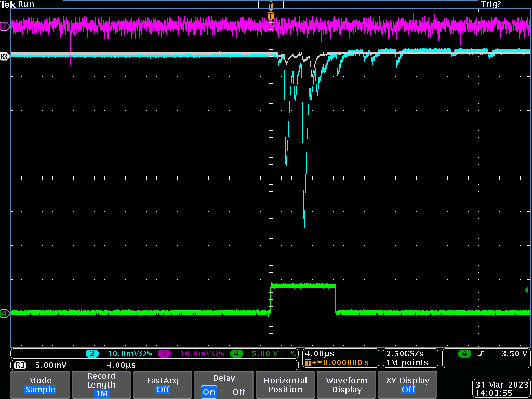Select the R3 waveform marker on left edge
532x399 pixels.
tap(5, 56)
